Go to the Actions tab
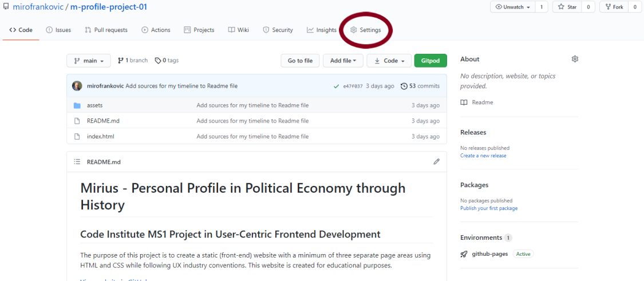Image resolution: width=644 pixels, height=281 pixels. point(156,30)
